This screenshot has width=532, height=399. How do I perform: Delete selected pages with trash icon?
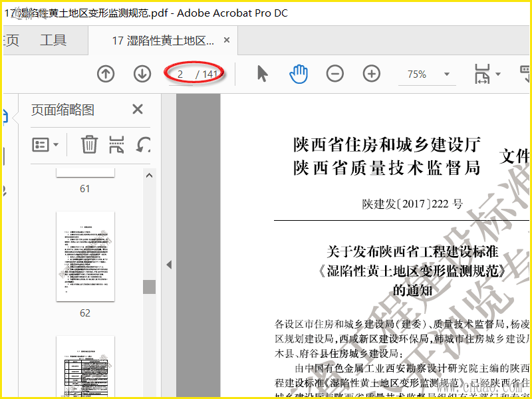(x=89, y=144)
